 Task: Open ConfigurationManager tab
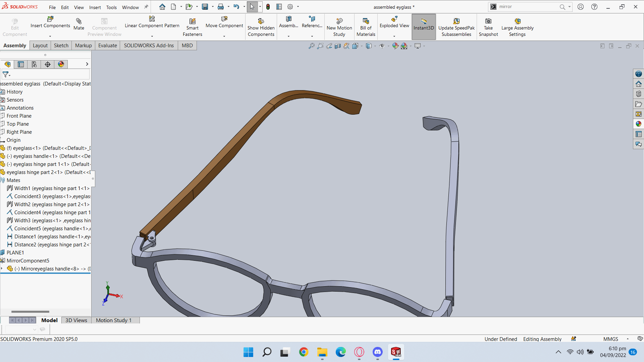[34, 64]
